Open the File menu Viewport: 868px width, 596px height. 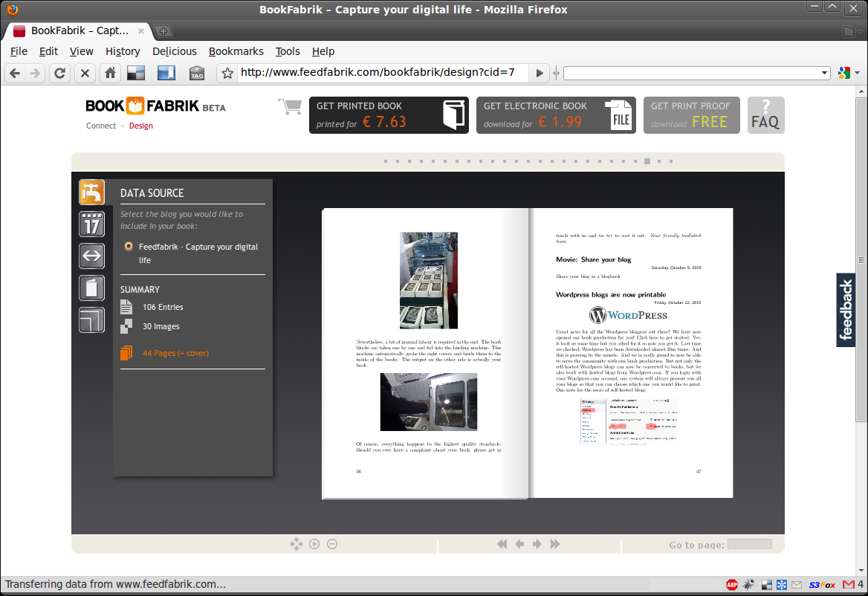[19, 51]
